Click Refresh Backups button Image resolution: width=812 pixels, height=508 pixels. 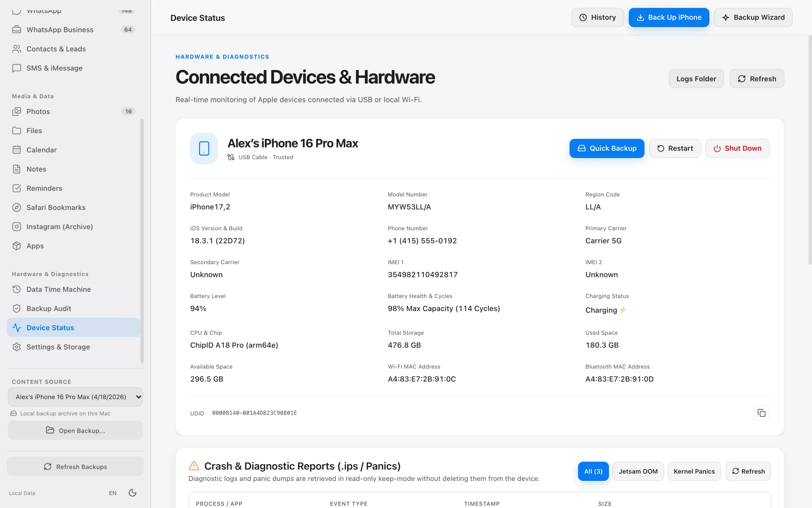(75, 467)
